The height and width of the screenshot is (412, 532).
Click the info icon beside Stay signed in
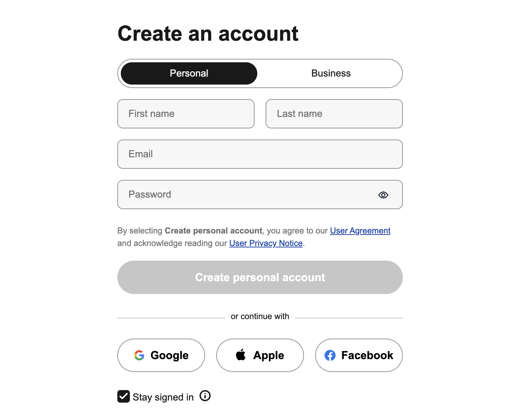pos(205,396)
